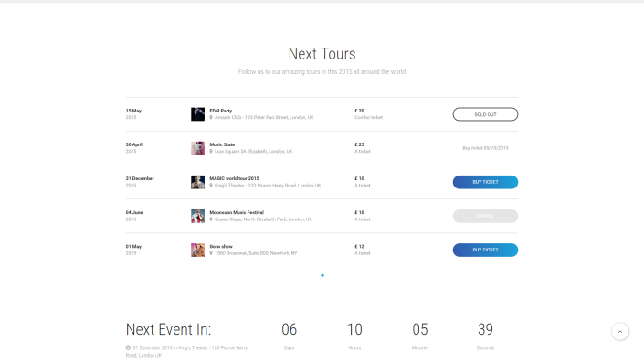Click the clock icon under Next Event In

[x=128, y=347]
